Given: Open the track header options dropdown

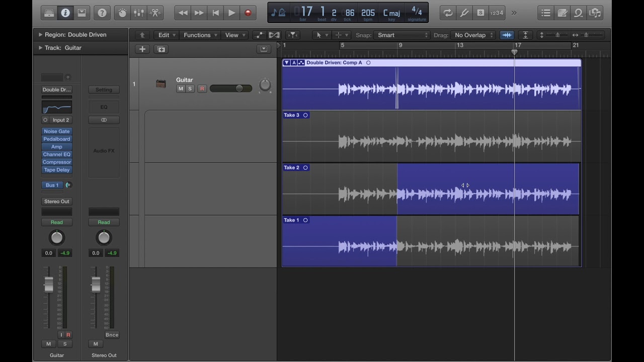Looking at the screenshot, I should (264, 49).
